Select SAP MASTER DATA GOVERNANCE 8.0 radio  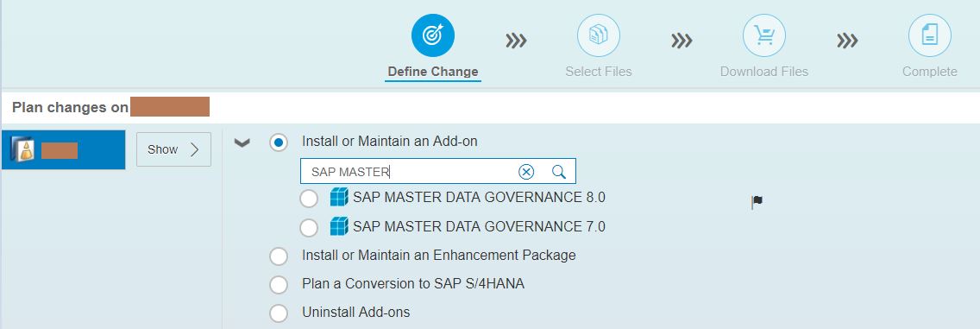tap(309, 199)
